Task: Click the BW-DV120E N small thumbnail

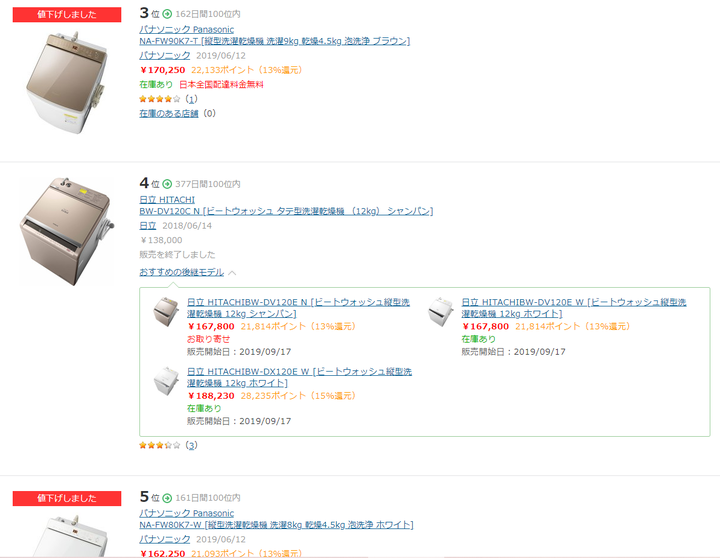Action: [x=166, y=312]
